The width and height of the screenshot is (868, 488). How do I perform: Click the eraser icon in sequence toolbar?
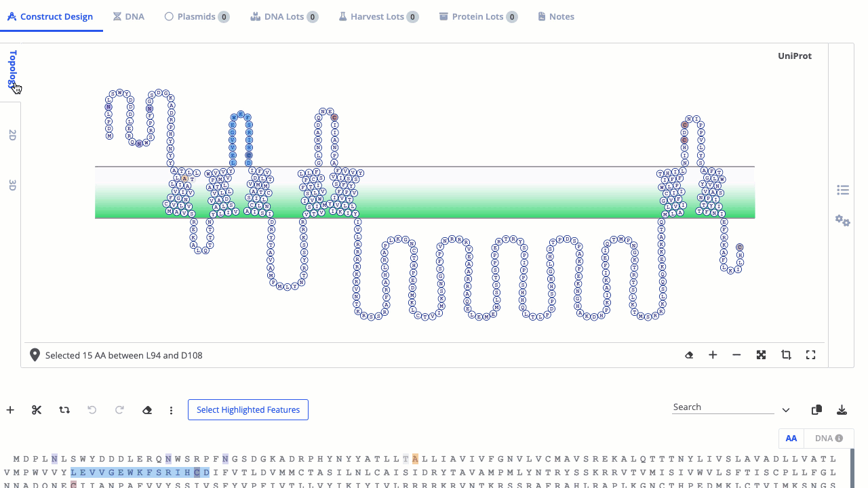pyautogui.click(x=147, y=410)
